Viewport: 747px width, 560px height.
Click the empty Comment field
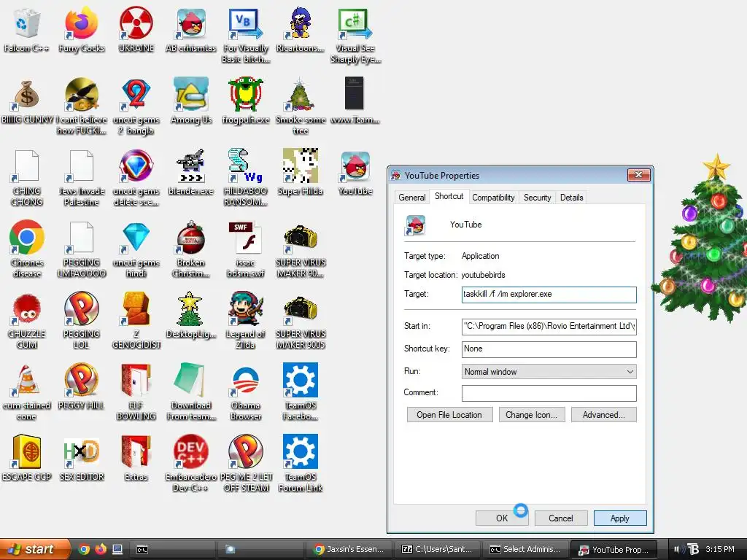click(x=549, y=393)
